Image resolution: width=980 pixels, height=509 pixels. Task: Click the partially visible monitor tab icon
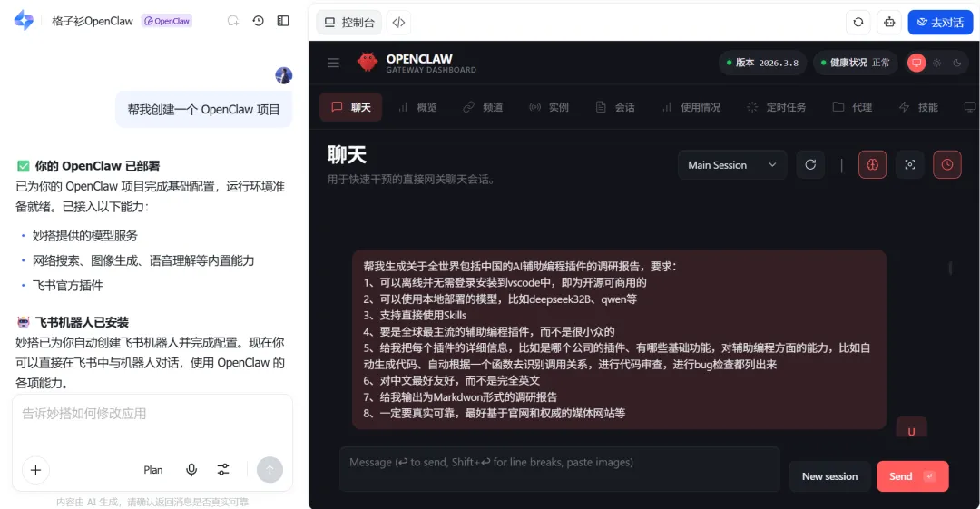click(970, 107)
